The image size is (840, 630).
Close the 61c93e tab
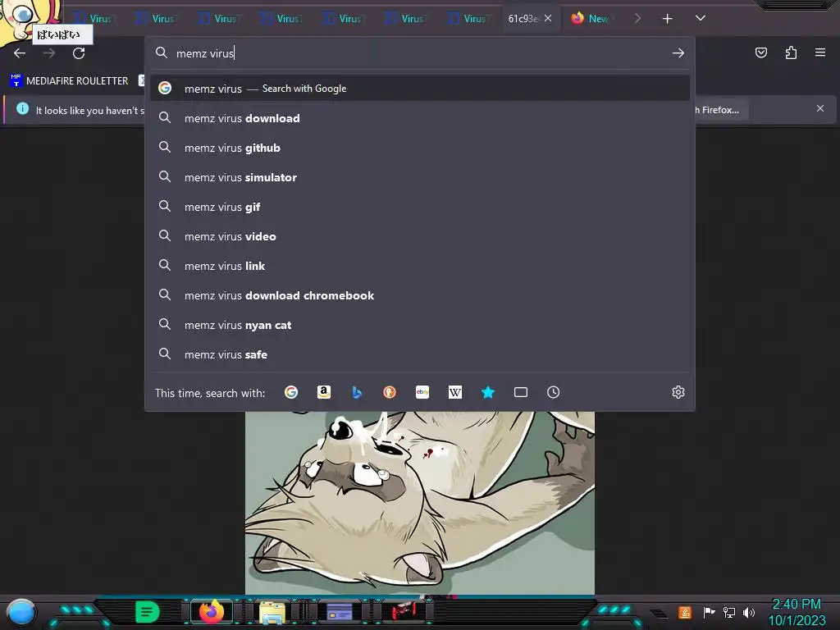(x=548, y=18)
